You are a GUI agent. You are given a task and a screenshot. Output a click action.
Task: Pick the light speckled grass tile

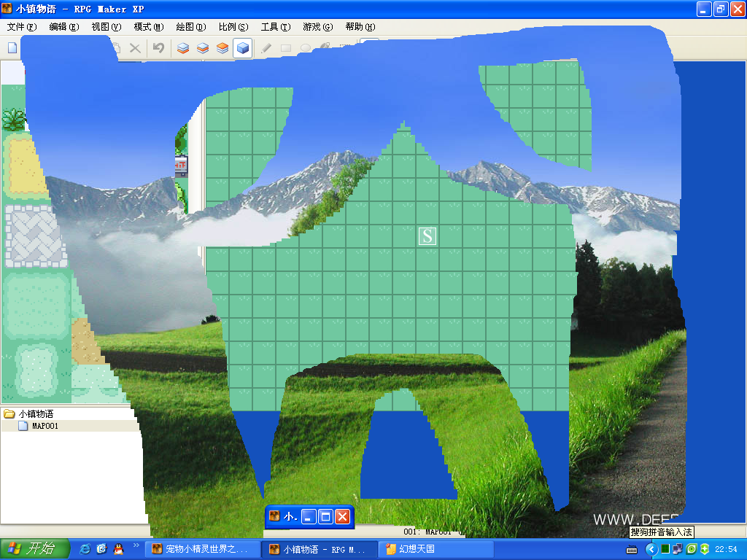click(x=36, y=369)
